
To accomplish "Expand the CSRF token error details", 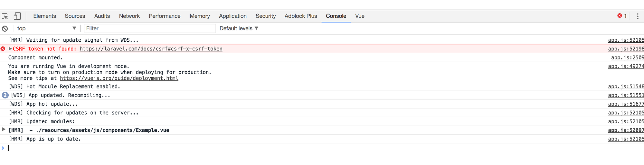I will coord(10,49).
